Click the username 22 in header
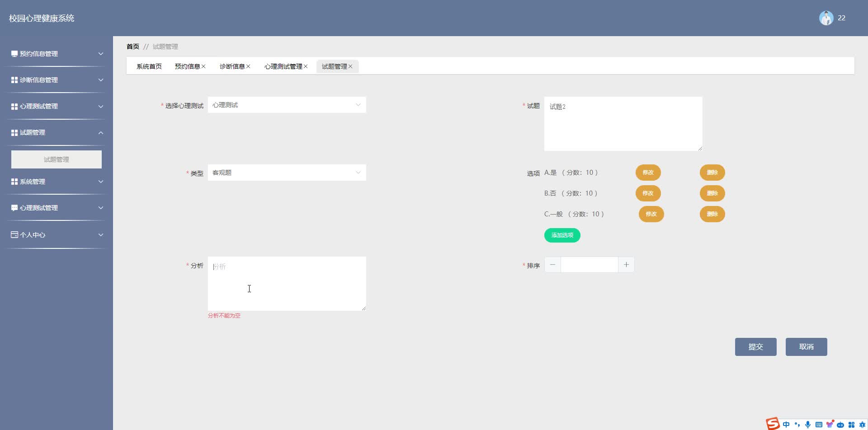The image size is (868, 430). point(841,18)
